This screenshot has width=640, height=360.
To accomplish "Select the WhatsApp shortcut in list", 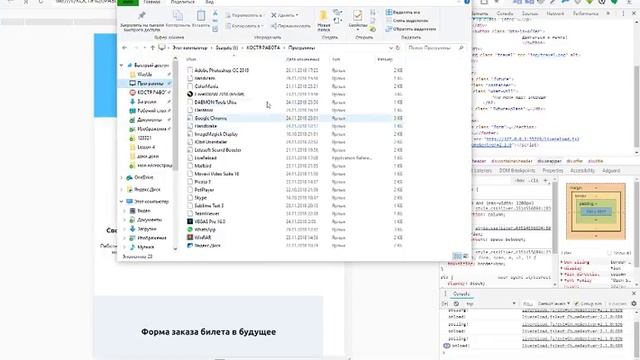I will click(205, 229).
